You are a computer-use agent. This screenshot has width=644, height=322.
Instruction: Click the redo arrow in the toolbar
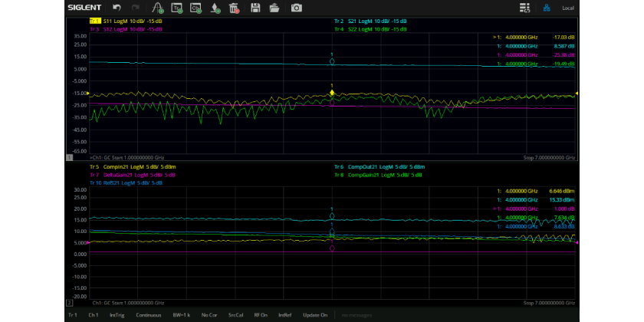click(136, 8)
